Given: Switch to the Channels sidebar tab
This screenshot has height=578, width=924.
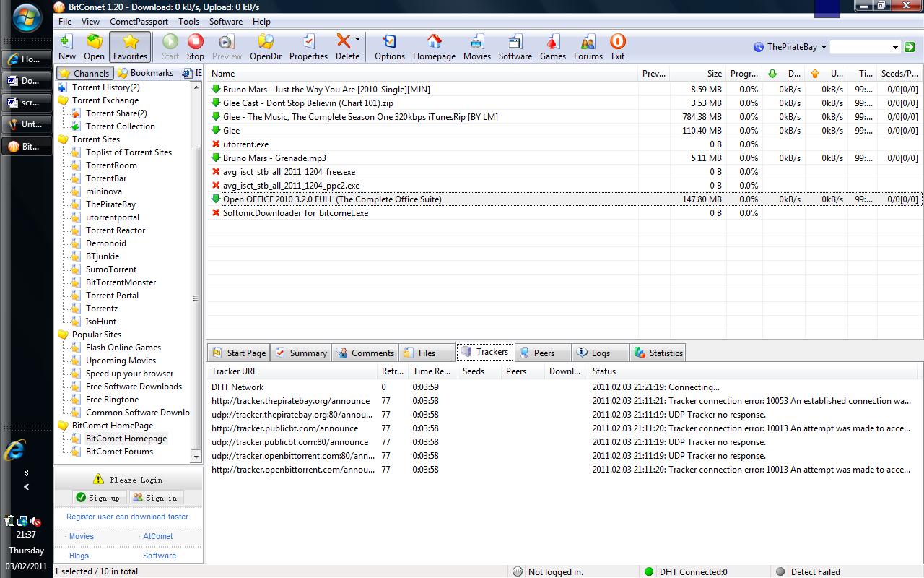Looking at the screenshot, I should point(85,73).
